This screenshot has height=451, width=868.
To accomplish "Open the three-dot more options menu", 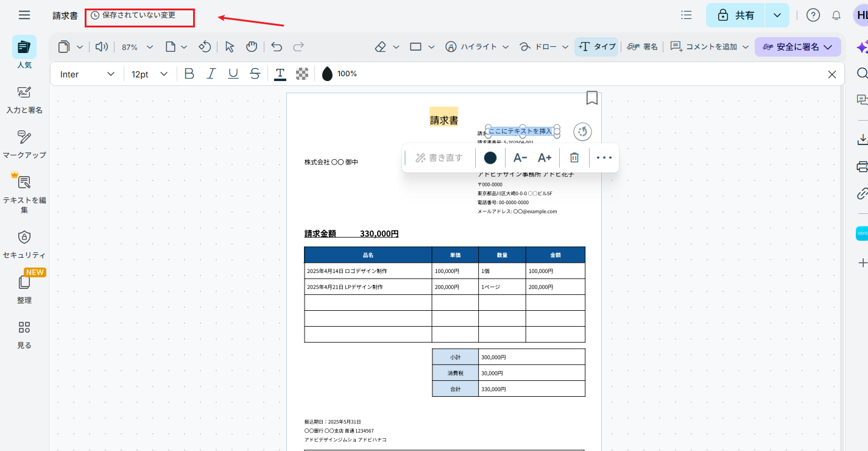I will tap(604, 158).
